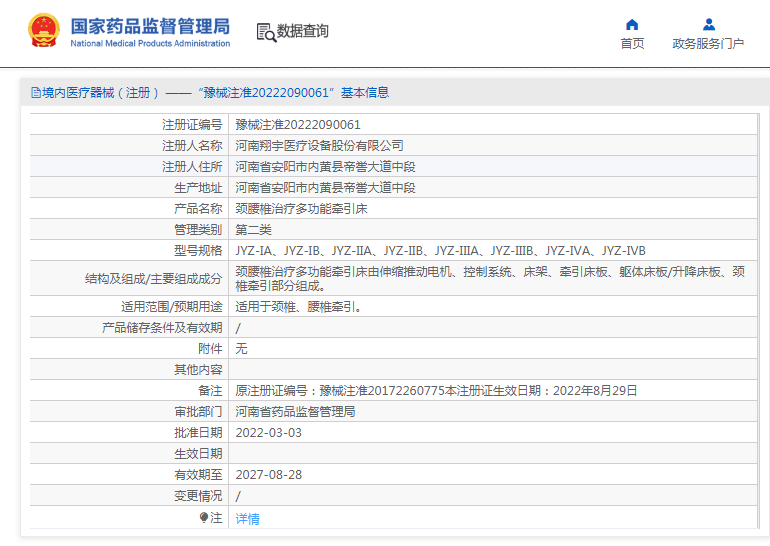Viewport: 770px width, 546px height.
Task: Click the 备注 original certificate text
Action: [436, 391]
